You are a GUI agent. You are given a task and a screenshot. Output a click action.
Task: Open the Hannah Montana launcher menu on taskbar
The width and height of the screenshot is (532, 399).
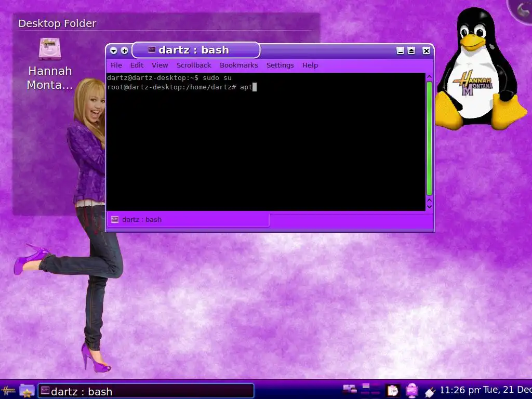click(8, 391)
